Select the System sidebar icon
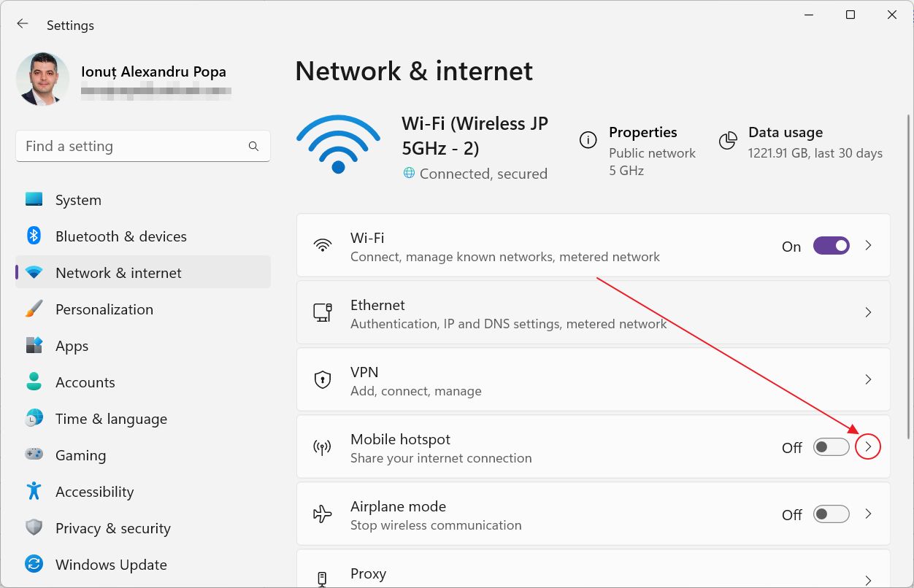 coord(34,199)
